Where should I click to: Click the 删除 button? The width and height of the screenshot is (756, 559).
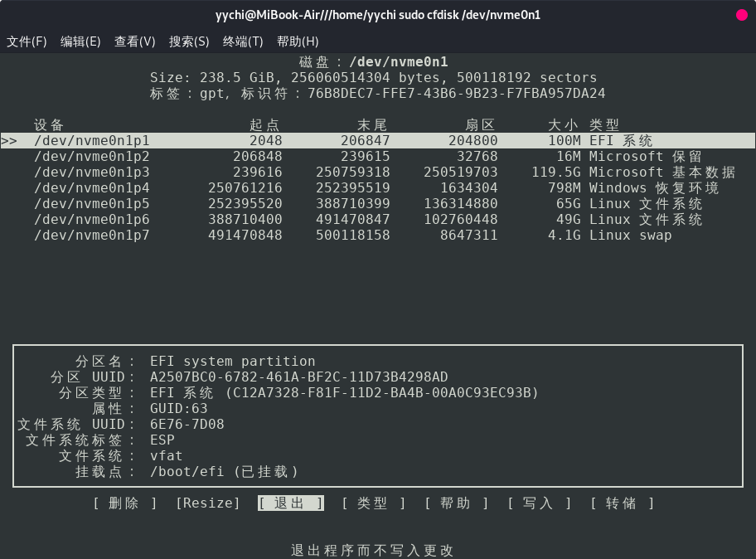click(x=124, y=503)
